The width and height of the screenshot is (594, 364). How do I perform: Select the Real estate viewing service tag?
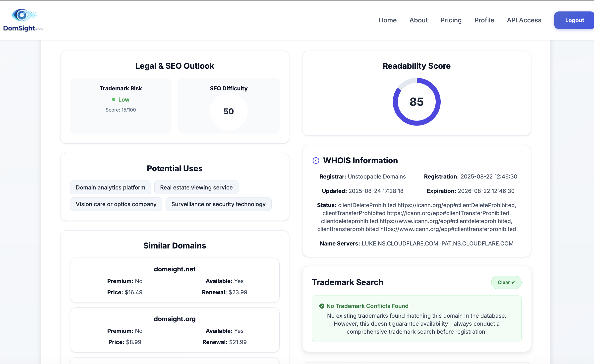(x=196, y=187)
